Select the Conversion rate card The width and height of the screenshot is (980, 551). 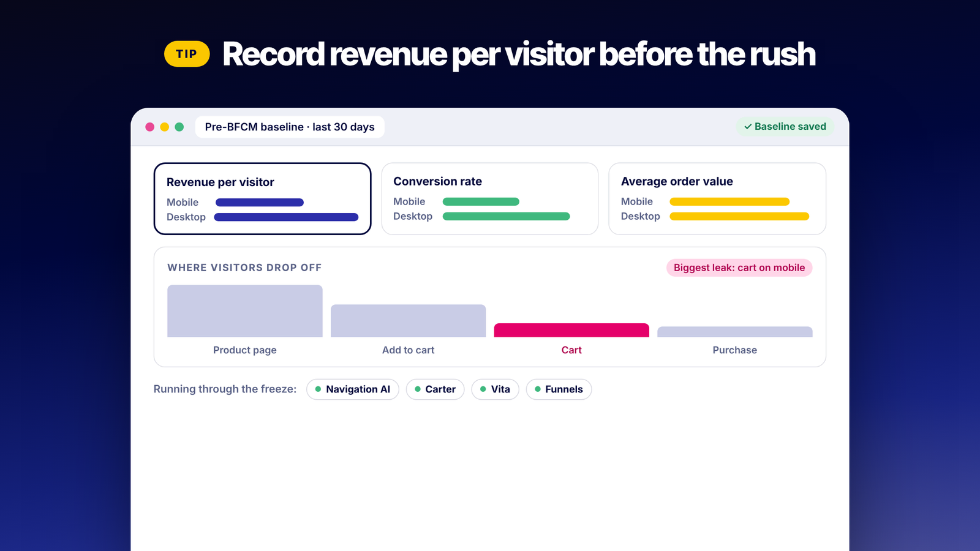click(x=490, y=198)
